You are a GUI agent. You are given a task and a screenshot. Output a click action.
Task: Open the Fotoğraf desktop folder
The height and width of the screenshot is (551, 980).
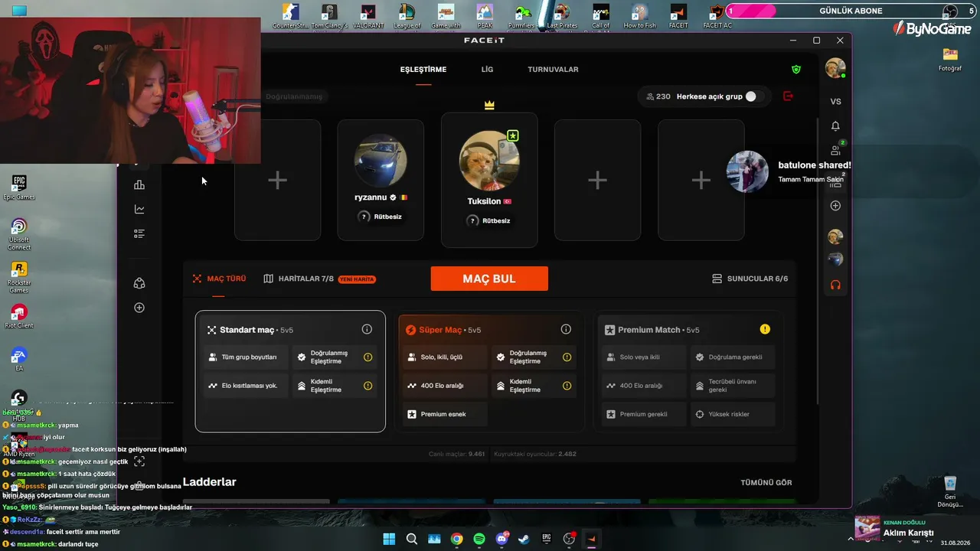(x=950, y=60)
